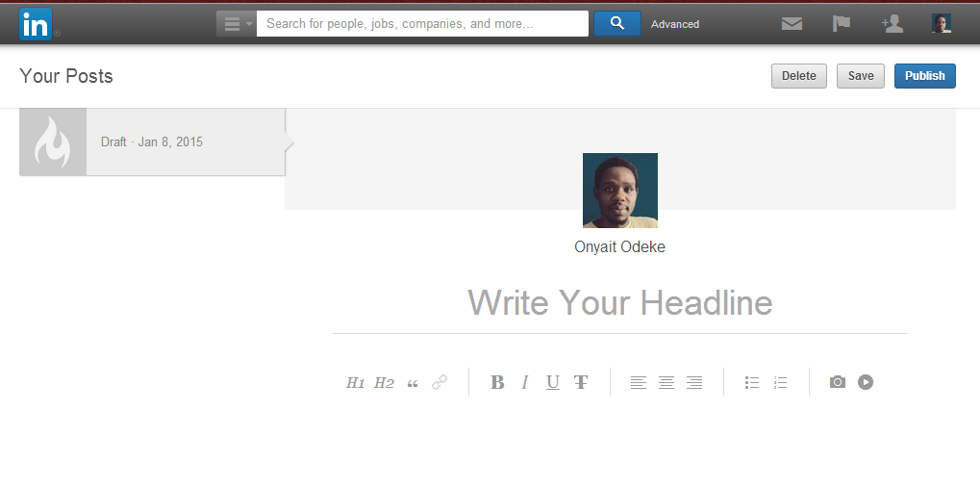Click the large author profile photo
Viewport: 980px width, 488px height.
pyautogui.click(x=620, y=191)
